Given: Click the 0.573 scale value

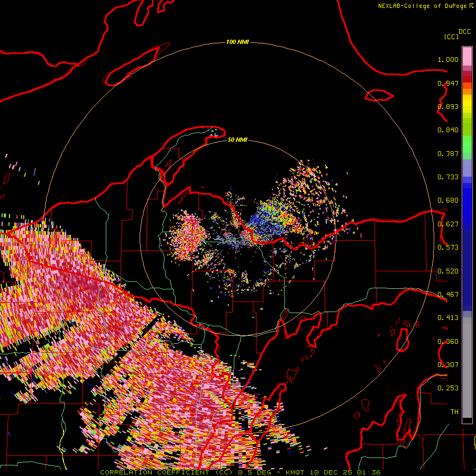Looking at the screenshot, I should point(448,248).
